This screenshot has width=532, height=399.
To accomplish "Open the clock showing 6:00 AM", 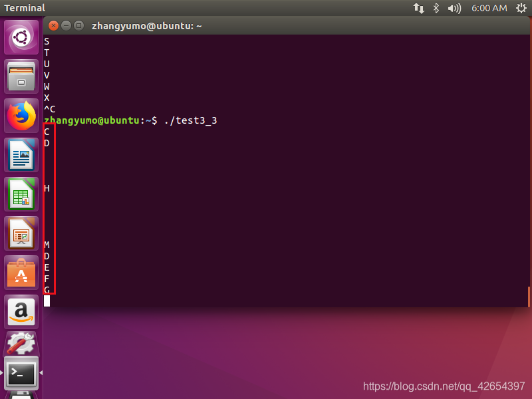I will click(489, 8).
